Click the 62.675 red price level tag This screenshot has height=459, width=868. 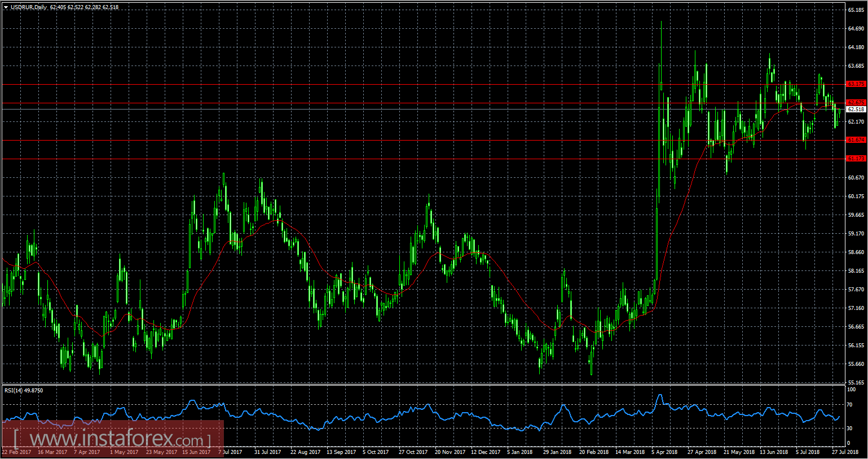tap(856, 103)
